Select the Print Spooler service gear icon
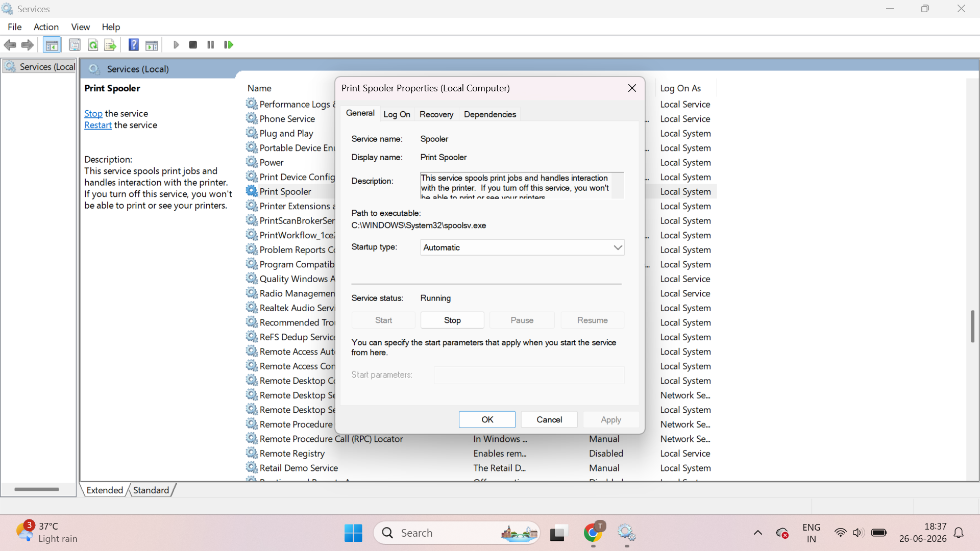 [x=252, y=191]
